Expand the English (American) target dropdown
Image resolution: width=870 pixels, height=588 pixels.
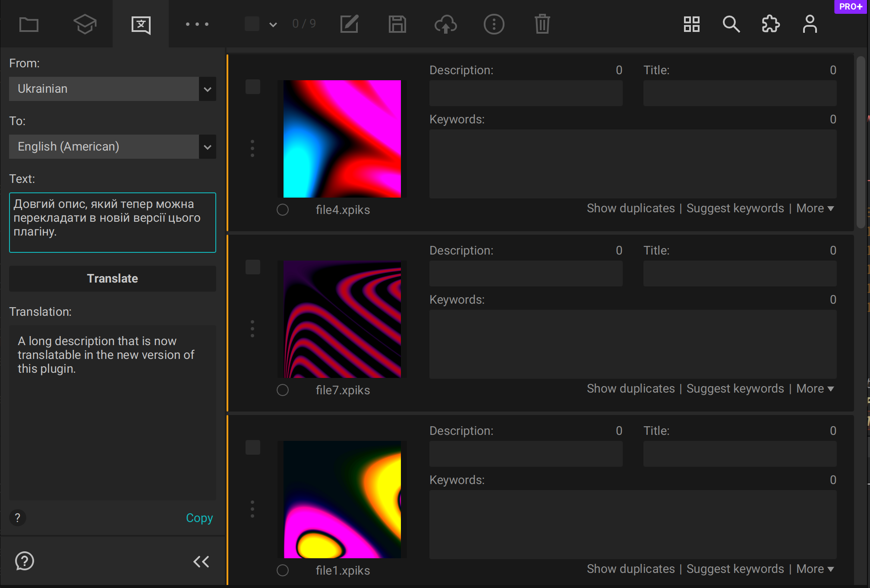pyautogui.click(x=208, y=147)
